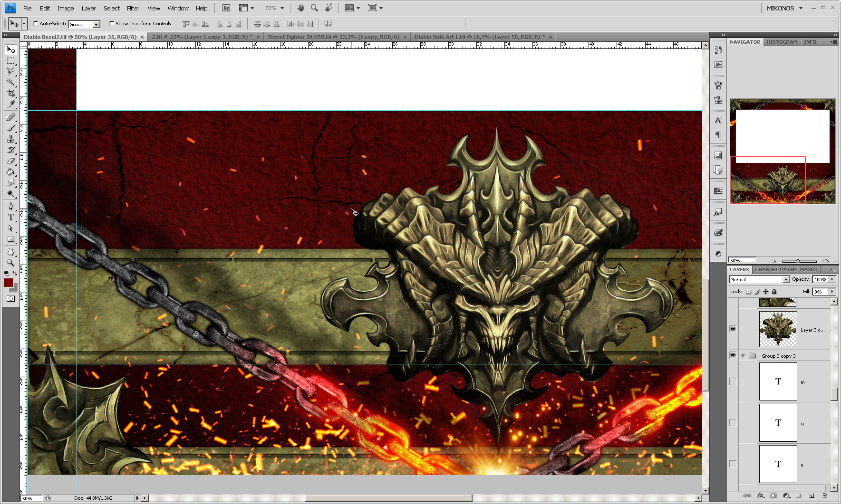Open the Swatches grid panel icon
The height and width of the screenshot is (504, 841).
tap(718, 191)
